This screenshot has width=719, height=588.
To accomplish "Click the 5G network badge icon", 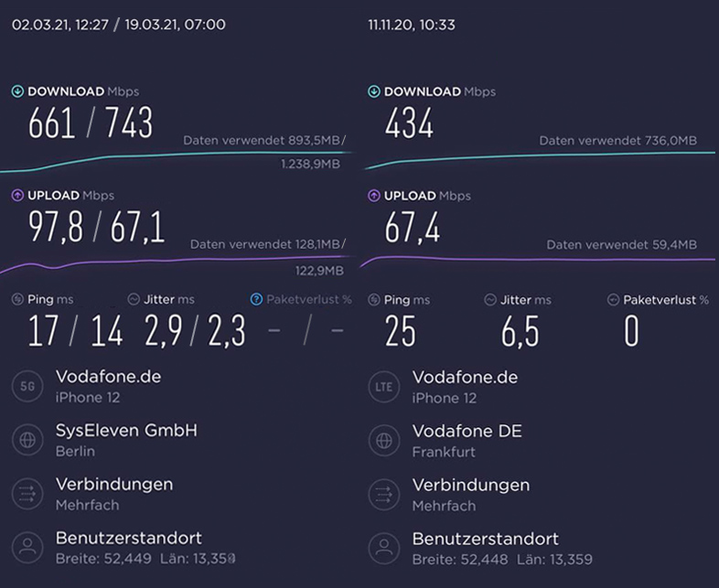I will click(27, 386).
